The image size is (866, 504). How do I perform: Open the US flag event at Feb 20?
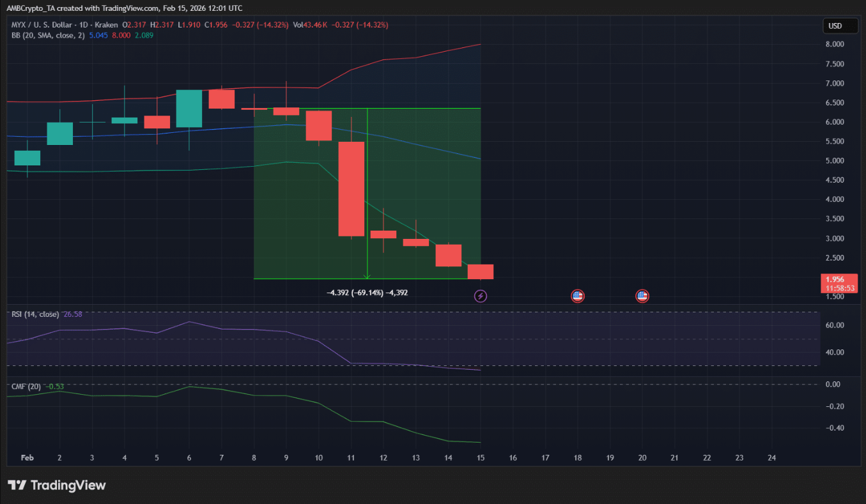point(642,296)
